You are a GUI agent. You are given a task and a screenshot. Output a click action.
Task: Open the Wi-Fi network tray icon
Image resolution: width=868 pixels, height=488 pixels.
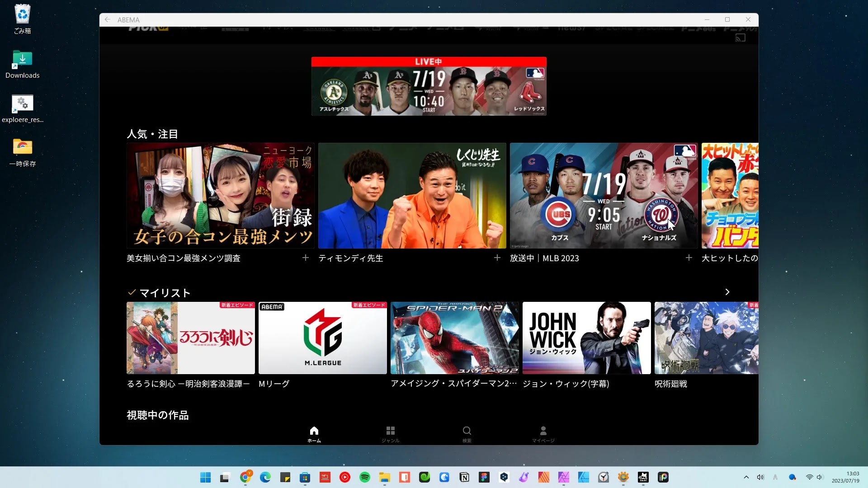click(x=809, y=477)
